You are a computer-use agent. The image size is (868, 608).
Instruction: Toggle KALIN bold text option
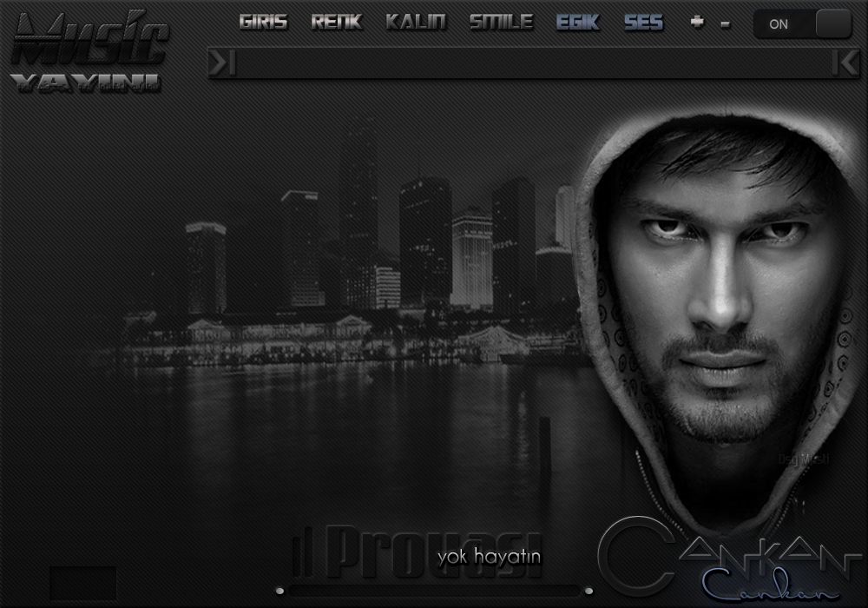(x=416, y=23)
